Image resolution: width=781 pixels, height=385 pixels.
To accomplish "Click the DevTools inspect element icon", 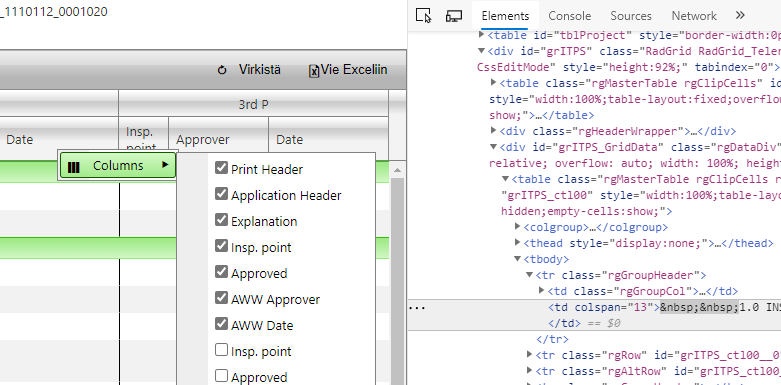I will [423, 15].
